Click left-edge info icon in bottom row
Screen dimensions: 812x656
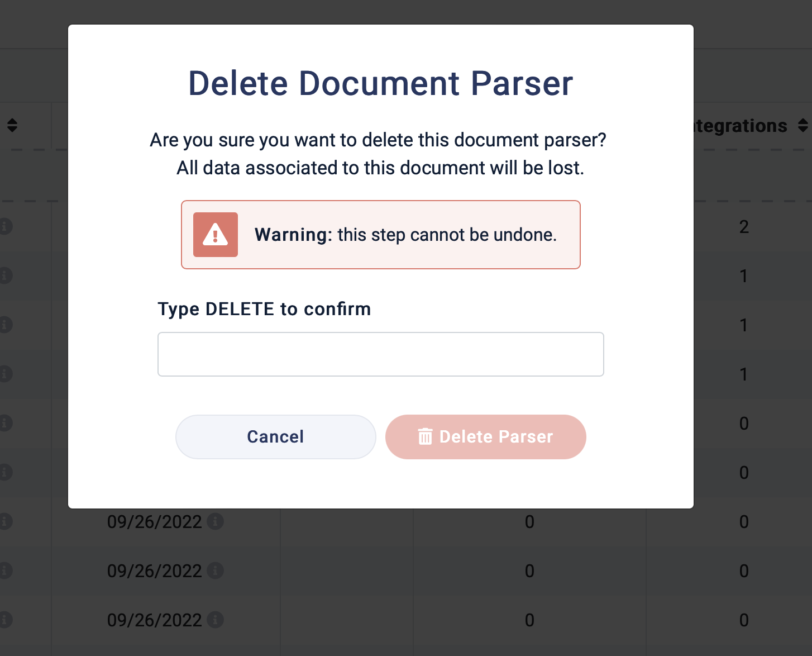[x=5, y=620]
